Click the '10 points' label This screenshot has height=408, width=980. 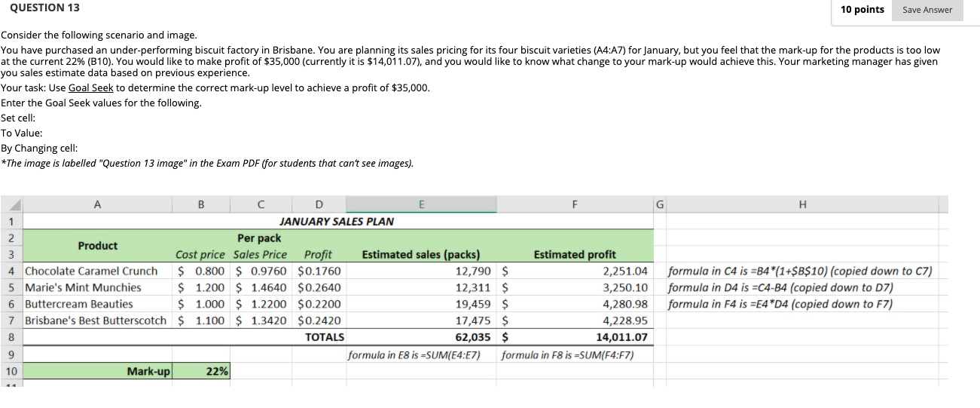coord(862,10)
